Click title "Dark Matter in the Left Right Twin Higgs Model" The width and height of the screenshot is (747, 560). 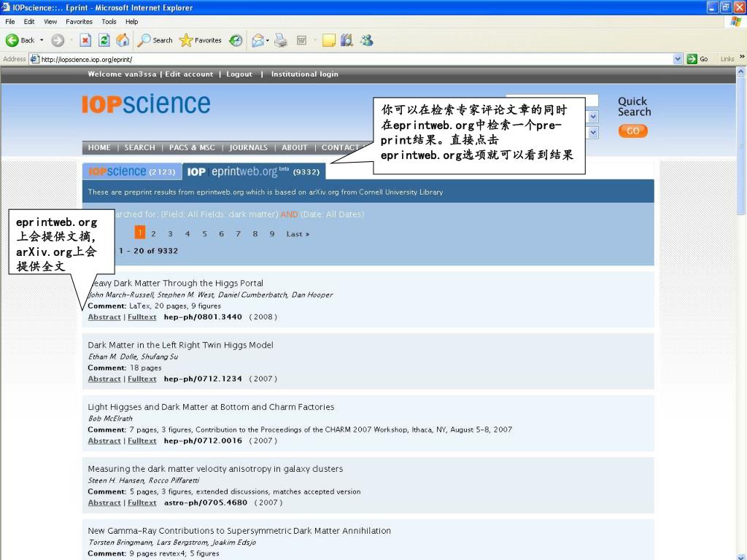coord(181,345)
